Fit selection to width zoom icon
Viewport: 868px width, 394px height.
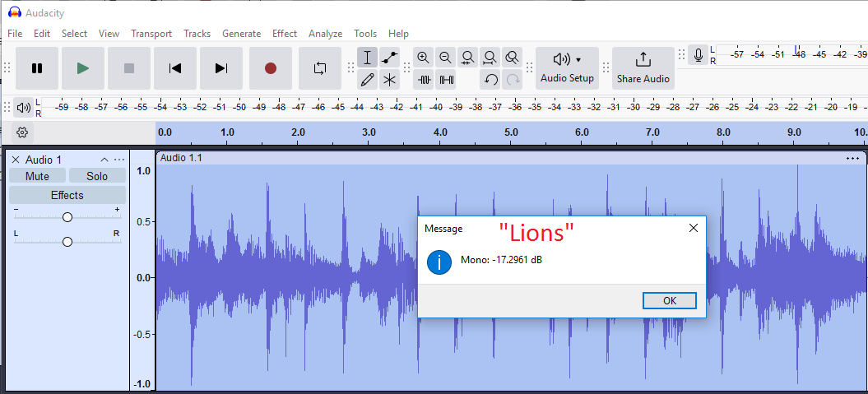468,57
